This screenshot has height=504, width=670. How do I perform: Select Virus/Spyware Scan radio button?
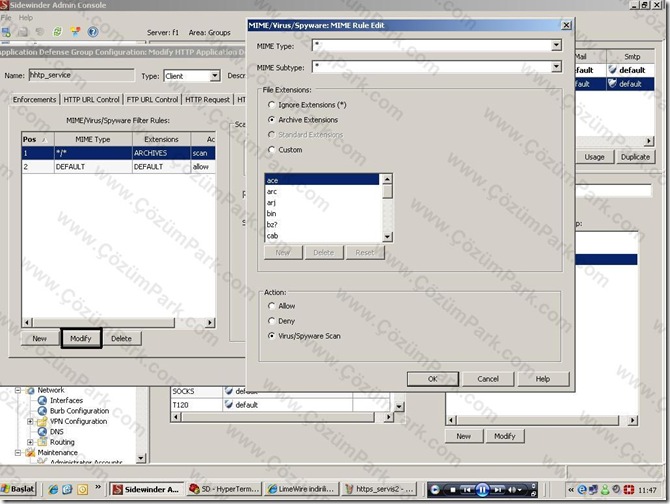271,336
